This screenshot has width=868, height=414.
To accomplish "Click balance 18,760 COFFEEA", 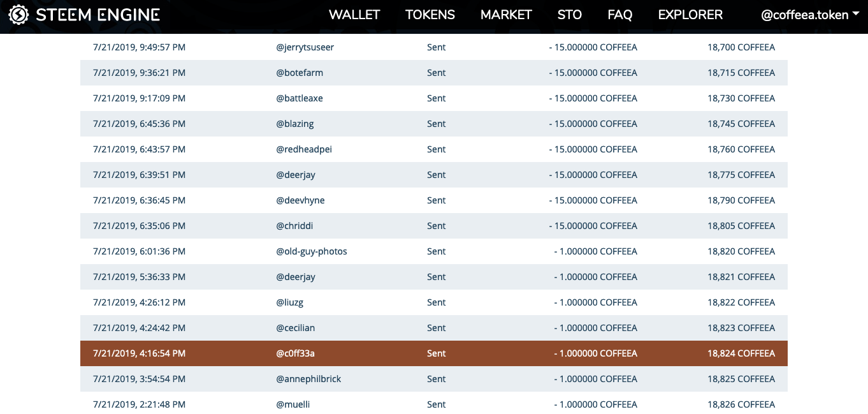I will click(741, 149).
